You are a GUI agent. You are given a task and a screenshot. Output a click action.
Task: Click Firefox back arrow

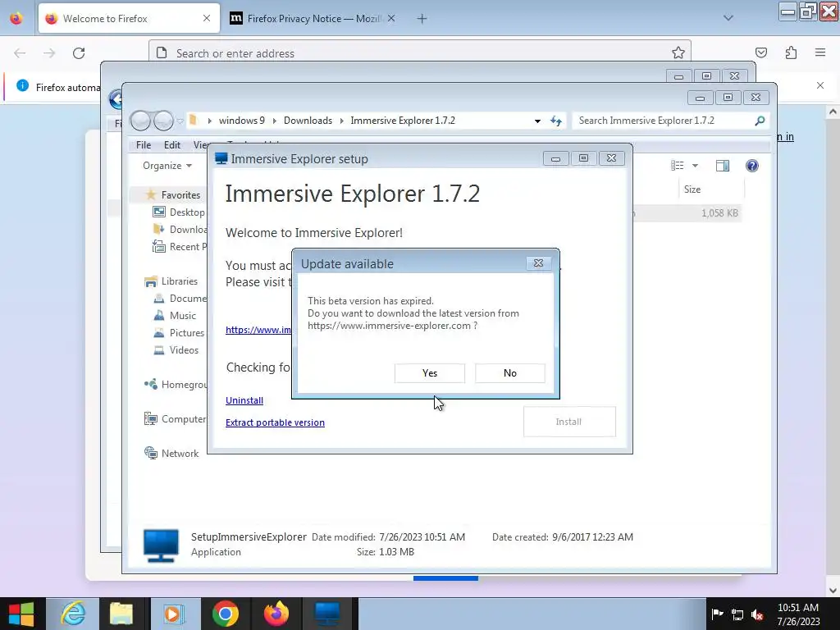(x=20, y=53)
